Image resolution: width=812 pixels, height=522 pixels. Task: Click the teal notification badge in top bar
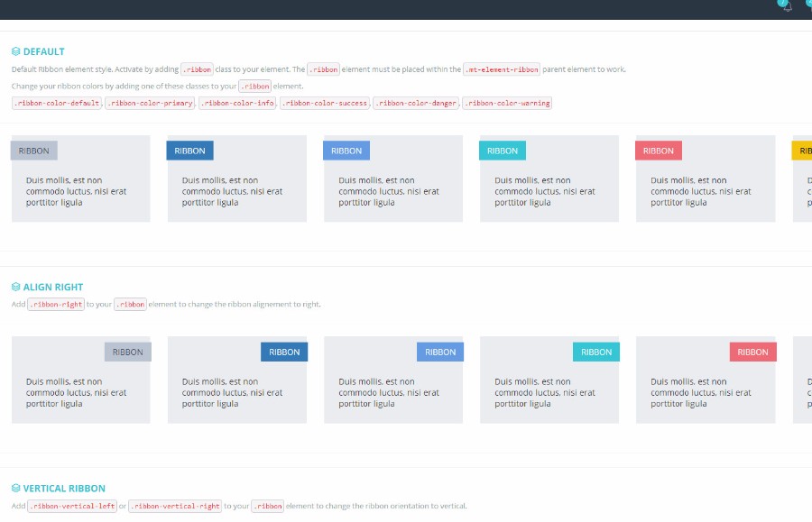click(x=784, y=2)
